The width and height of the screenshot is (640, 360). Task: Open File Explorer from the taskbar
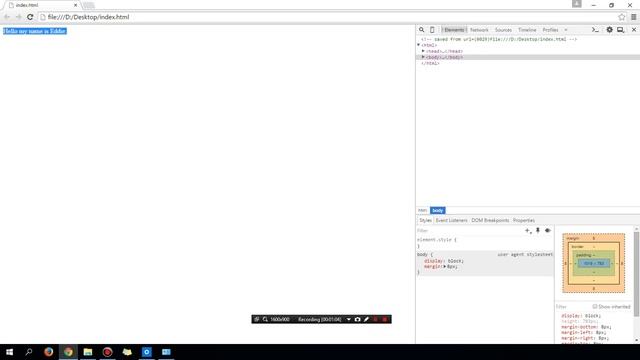pos(88,352)
